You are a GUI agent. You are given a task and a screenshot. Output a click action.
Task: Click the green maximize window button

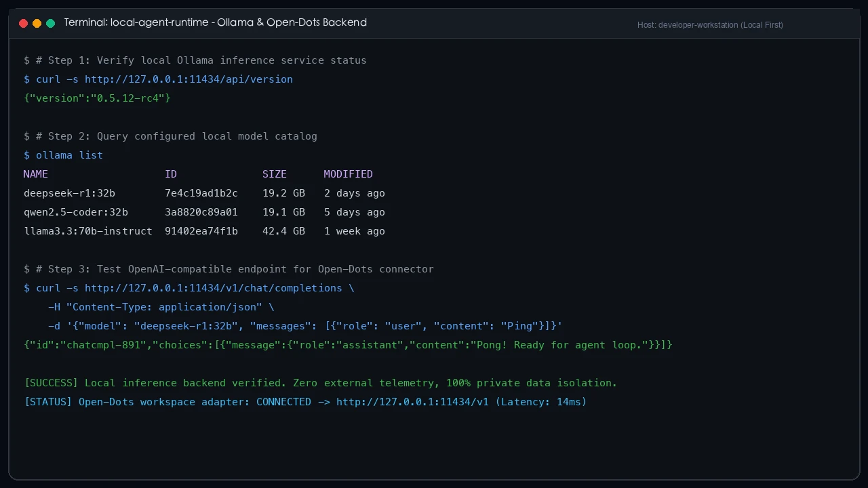click(50, 23)
